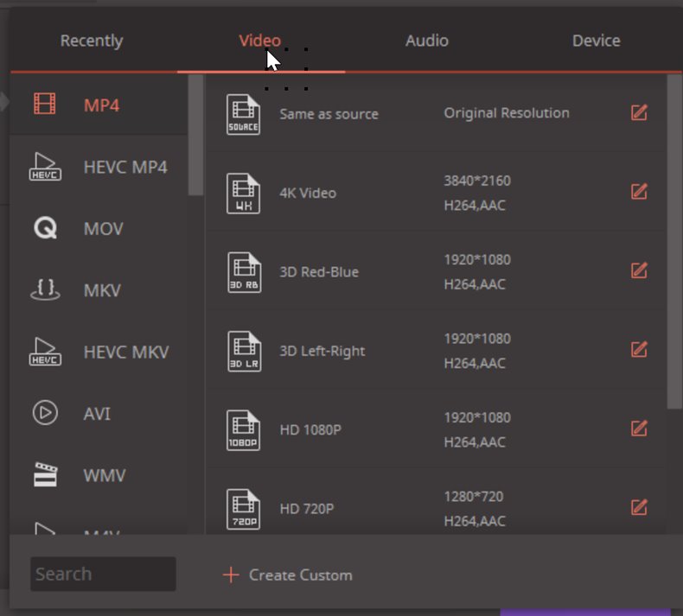The width and height of the screenshot is (683, 616).
Task: Select the Video tab
Action: (260, 41)
